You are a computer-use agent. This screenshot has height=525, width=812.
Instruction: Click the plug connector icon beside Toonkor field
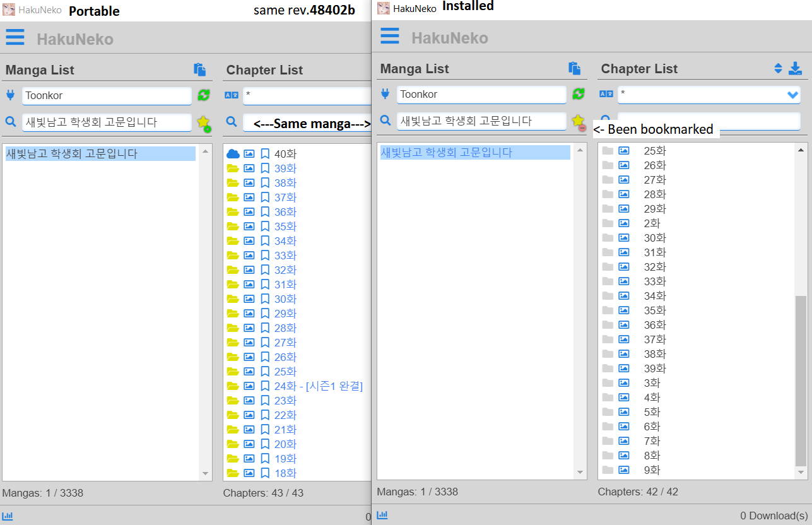(11, 95)
